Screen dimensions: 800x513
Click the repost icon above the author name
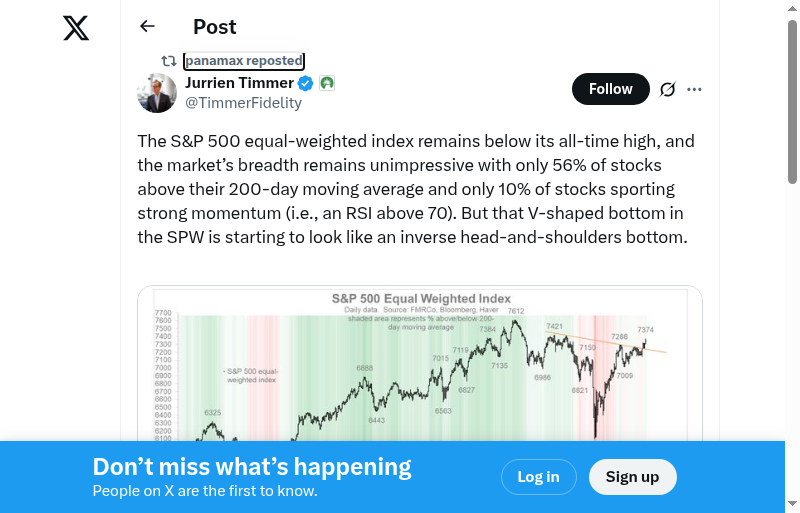(x=169, y=61)
